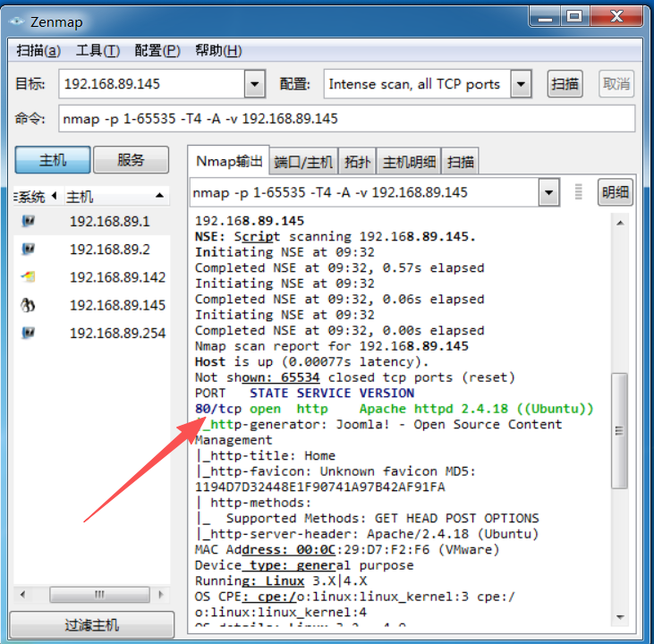Open the 配置(P) menu
Image resolution: width=654 pixels, height=644 pixels.
point(157,51)
